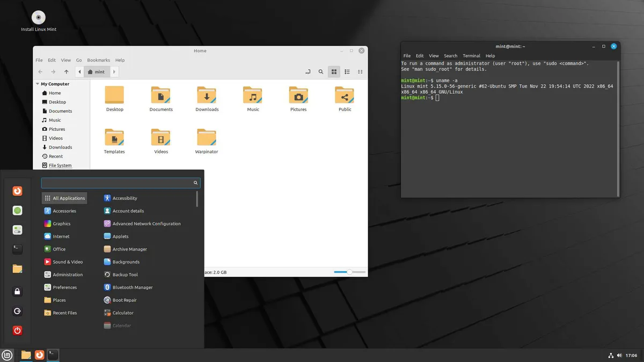This screenshot has height=362, width=644.
Task: Click the Linux Mint menu button on panel
Action: tap(7, 354)
